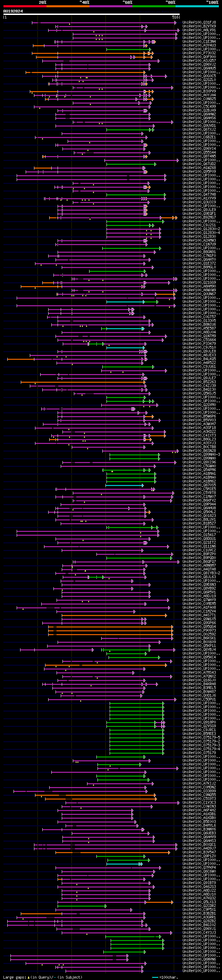Click hit label UniRef100_Q9JLE9
Image resolution: width=222 pixels, height=980 pixels.
pyautogui.click(x=199, y=210)
